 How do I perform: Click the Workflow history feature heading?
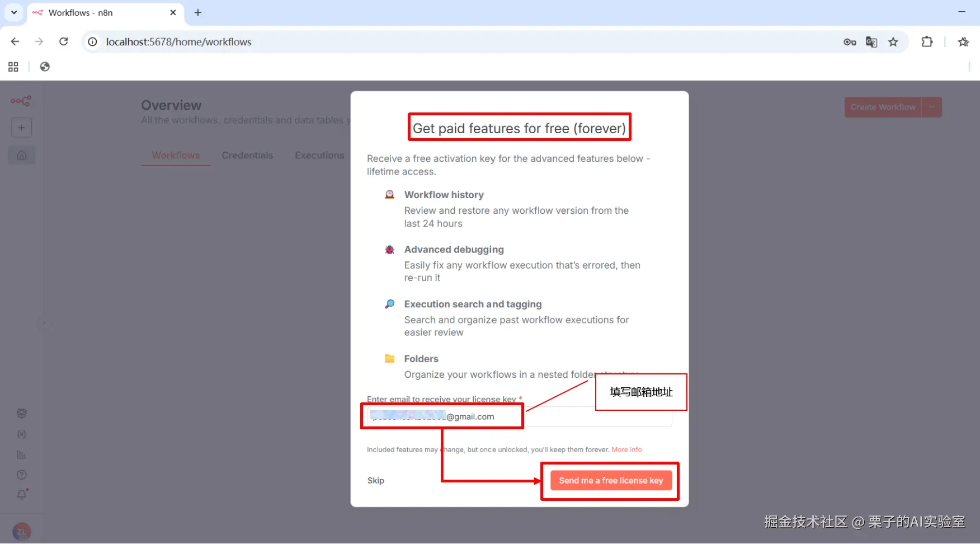pos(444,195)
